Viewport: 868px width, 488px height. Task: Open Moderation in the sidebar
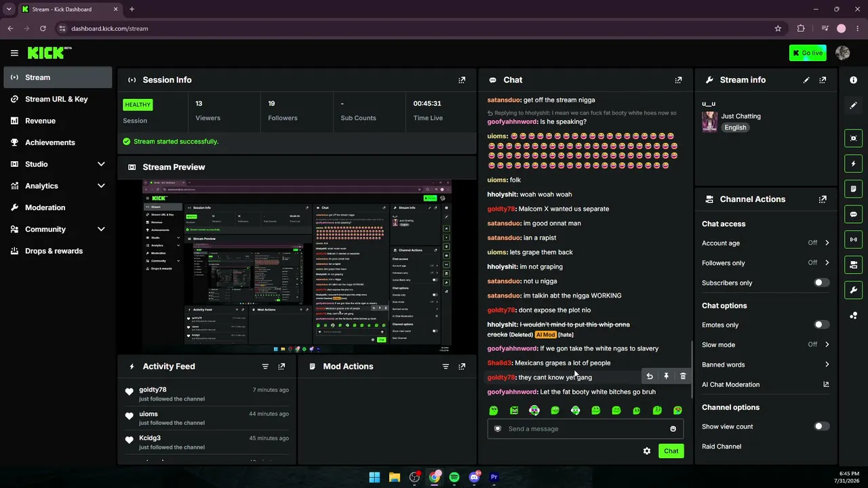click(x=58, y=207)
